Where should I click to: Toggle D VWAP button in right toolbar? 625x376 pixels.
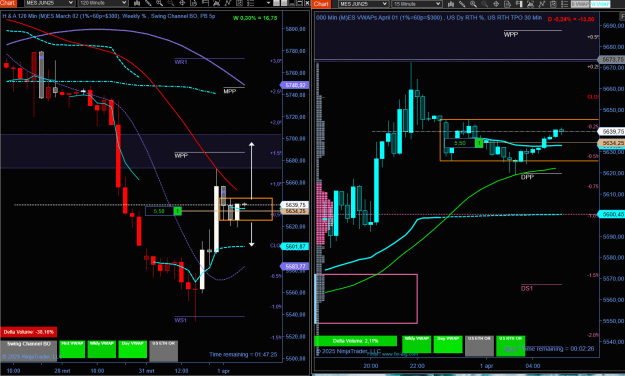click(580, 4)
